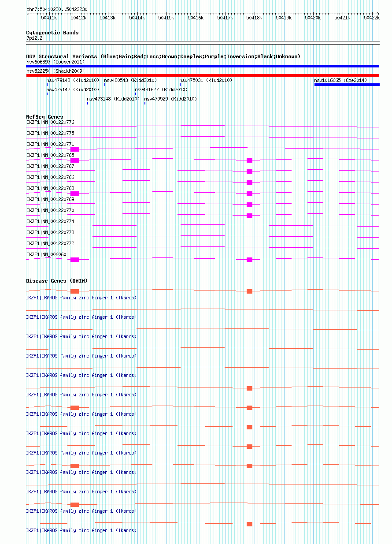Select the 50417k position on the ruler

coord(225,18)
